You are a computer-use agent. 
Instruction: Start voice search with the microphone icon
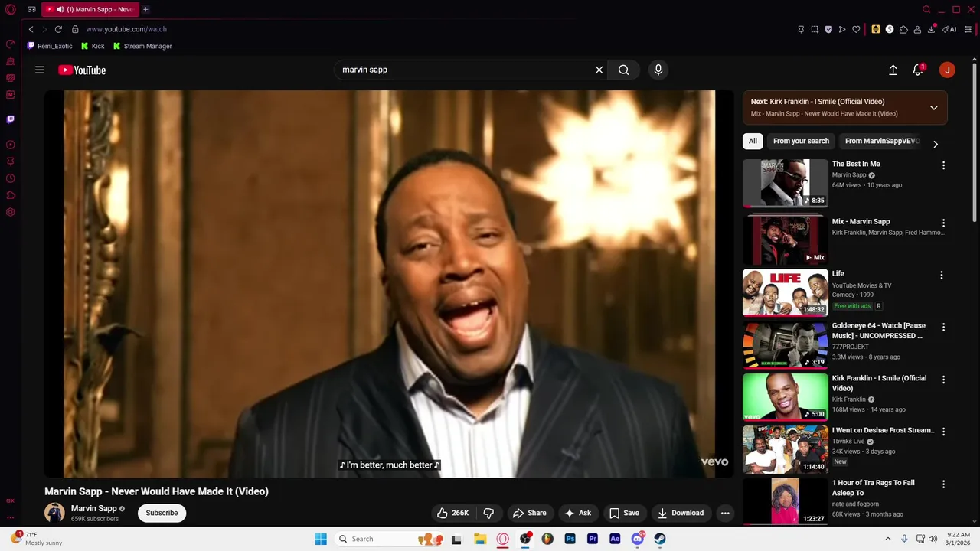pyautogui.click(x=658, y=70)
